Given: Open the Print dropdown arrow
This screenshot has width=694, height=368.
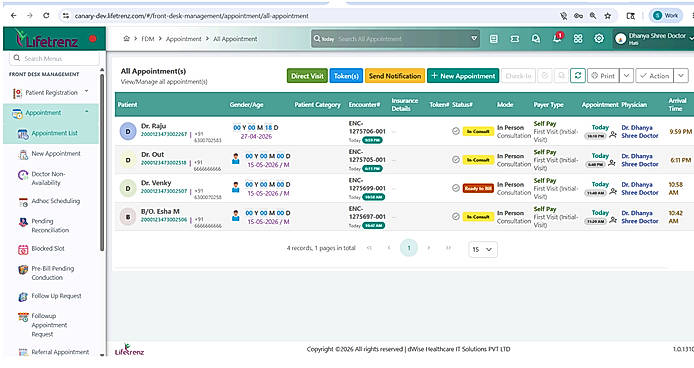Looking at the screenshot, I should tap(626, 76).
